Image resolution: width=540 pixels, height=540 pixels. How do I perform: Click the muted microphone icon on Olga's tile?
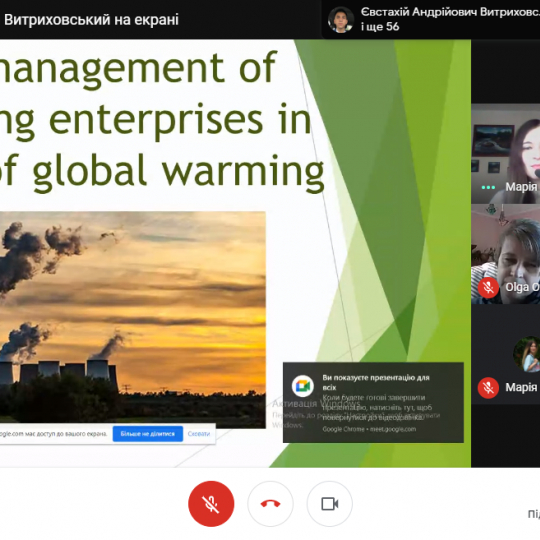coord(488,287)
